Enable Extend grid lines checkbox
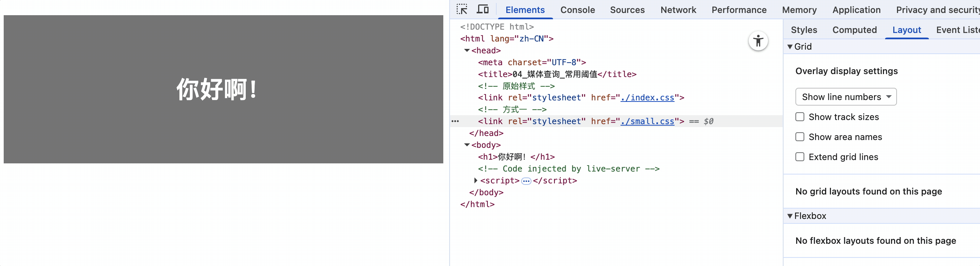 click(799, 157)
